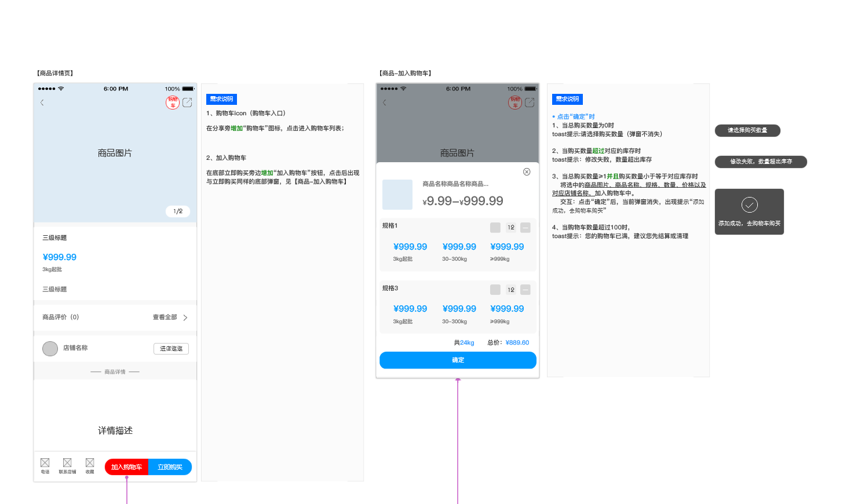
Task: Click the 店铺名称 text
Action: tap(75, 348)
